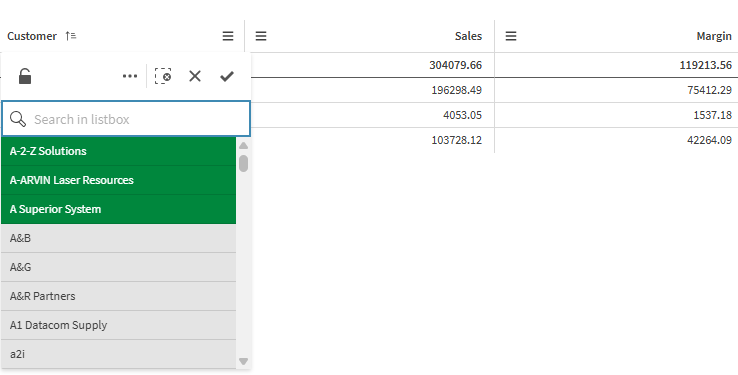Select A1 Datacom Supply in listbox
Image resolution: width=738 pixels, height=375 pixels.
pyautogui.click(x=119, y=325)
